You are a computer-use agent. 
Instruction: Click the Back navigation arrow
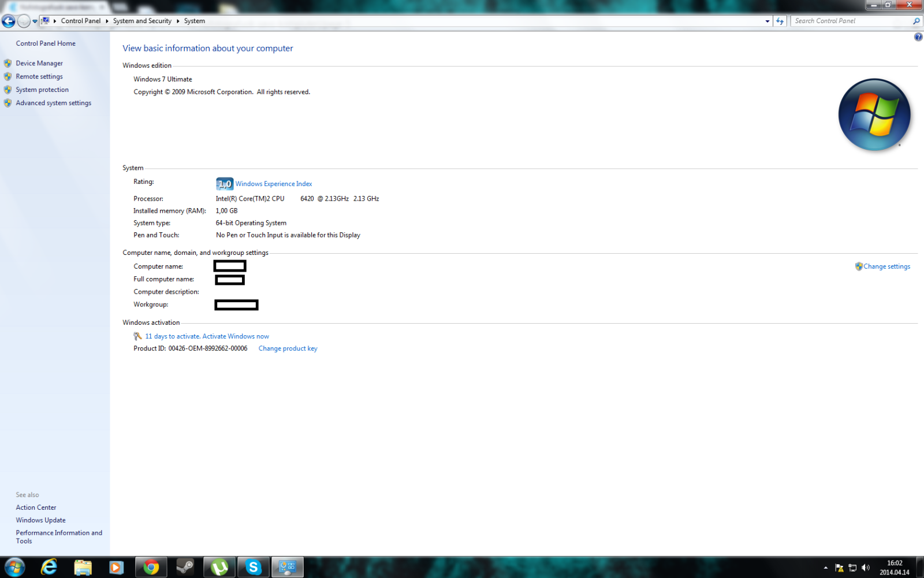pos(9,21)
